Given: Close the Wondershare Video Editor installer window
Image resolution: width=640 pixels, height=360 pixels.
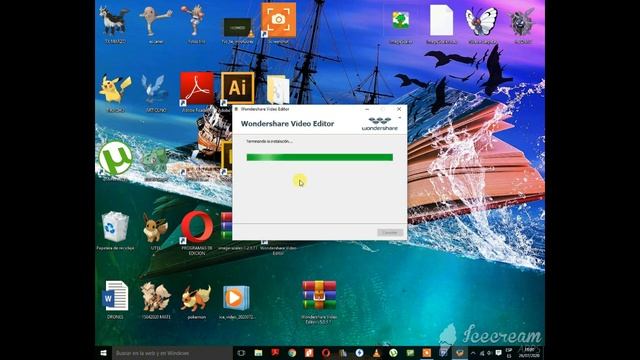Looking at the screenshot, I should (399, 109).
